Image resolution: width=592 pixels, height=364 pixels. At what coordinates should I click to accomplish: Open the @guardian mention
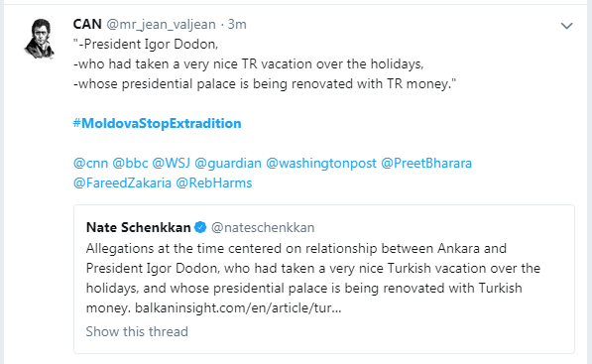pyautogui.click(x=228, y=163)
